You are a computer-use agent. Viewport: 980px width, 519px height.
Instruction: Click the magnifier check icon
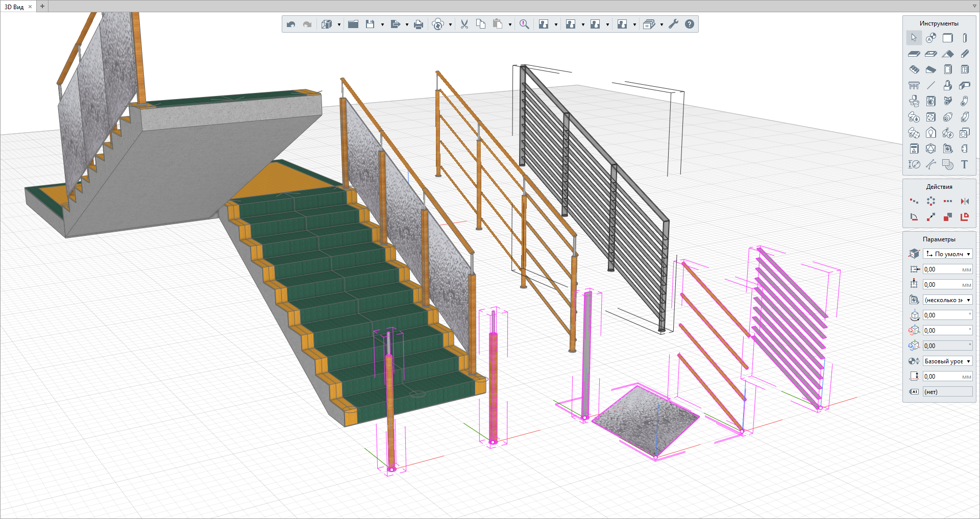[x=524, y=24]
